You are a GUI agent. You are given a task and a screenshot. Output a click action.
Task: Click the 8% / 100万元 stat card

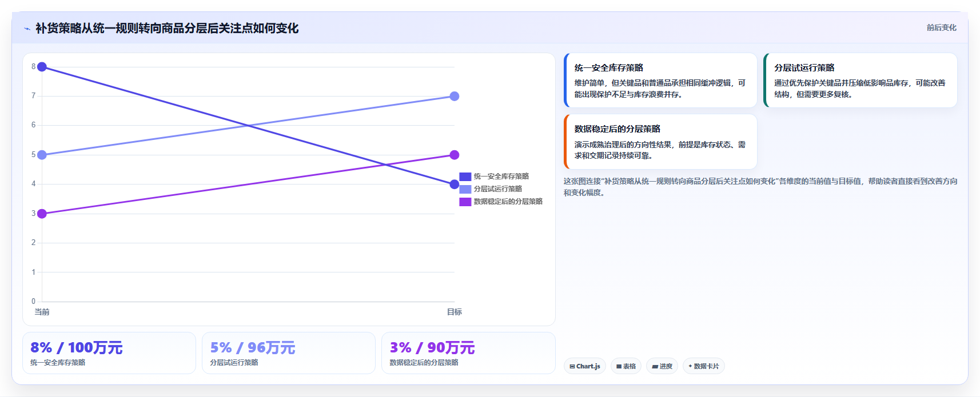(109, 353)
